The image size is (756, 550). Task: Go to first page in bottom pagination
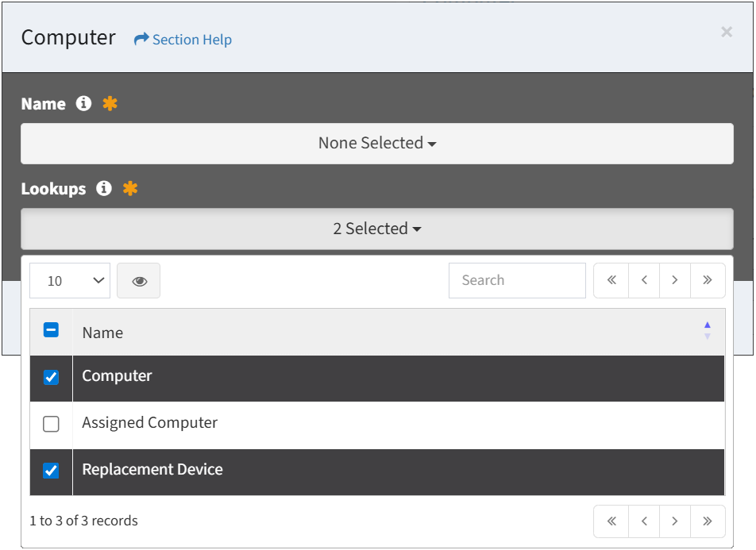(x=611, y=521)
